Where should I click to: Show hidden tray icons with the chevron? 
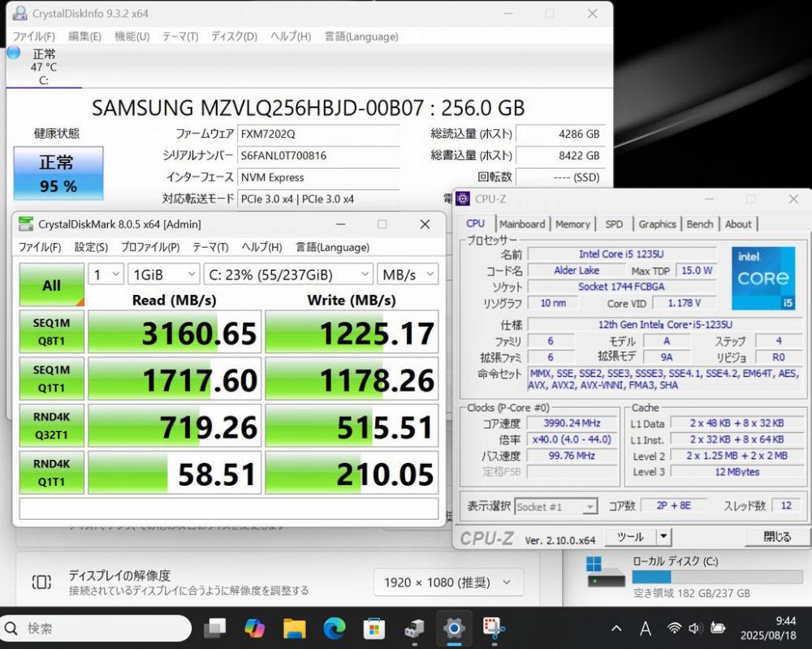point(616,628)
